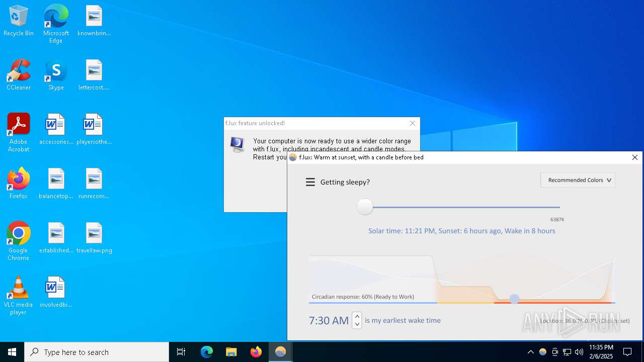Image resolution: width=644 pixels, height=362 pixels.
Task: Select the runrecom... image file
Action: 94,184
